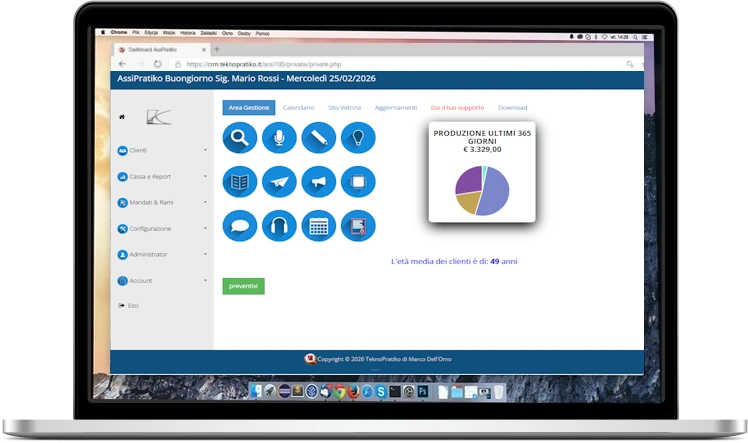The height and width of the screenshot is (443, 748).
Task: Open the Historia menu in menu bar
Action: 187,33
